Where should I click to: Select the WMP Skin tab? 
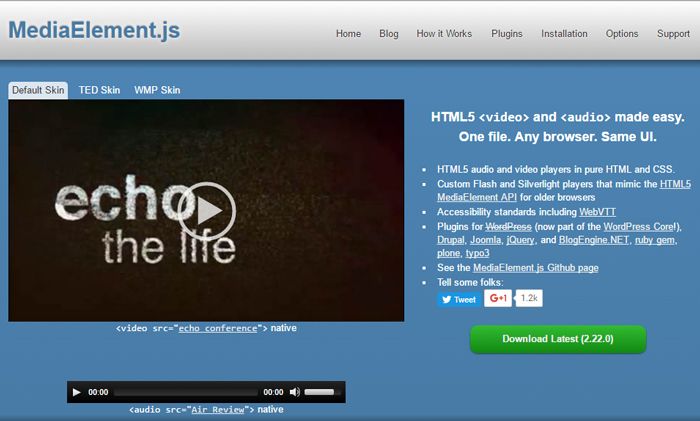coord(157,90)
